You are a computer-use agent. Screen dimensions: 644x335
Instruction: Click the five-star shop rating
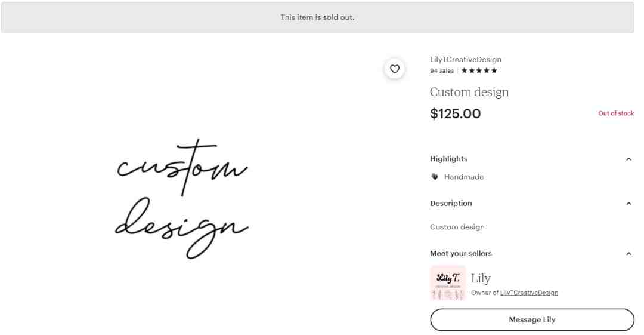tap(479, 71)
